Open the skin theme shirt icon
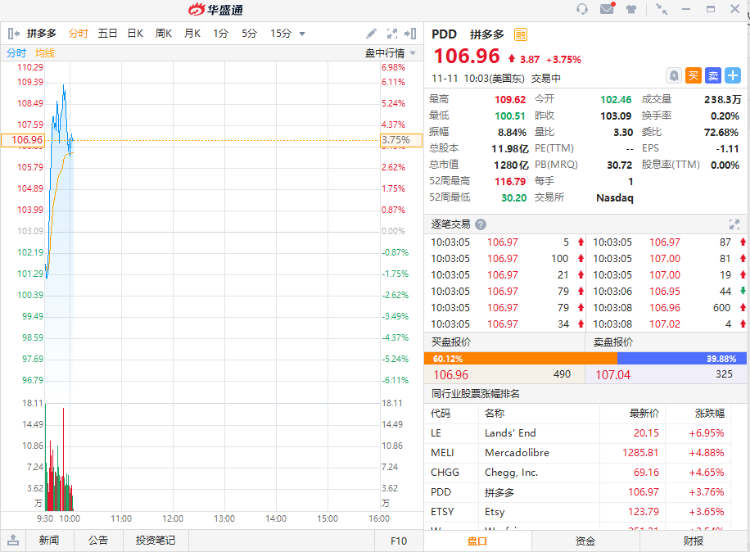Image resolution: width=750 pixels, height=552 pixels. click(x=631, y=9)
